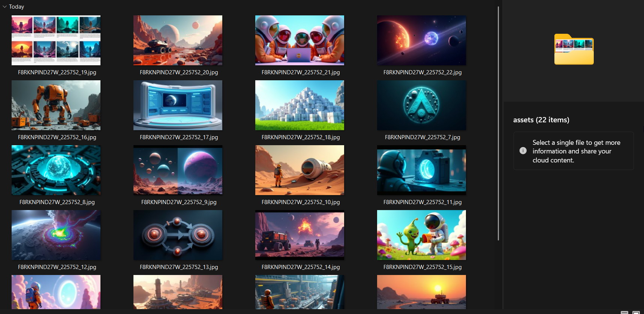The height and width of the screenshot is (314, 644).
Task: Click the file name F8RKNPIND27W_225752_16.jpg
Action: click(57, 137)
